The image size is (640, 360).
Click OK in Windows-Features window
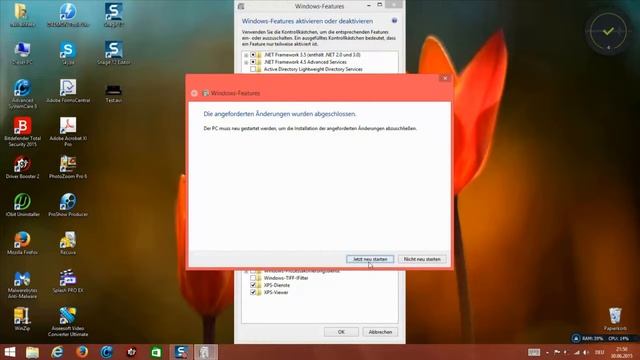341,332
